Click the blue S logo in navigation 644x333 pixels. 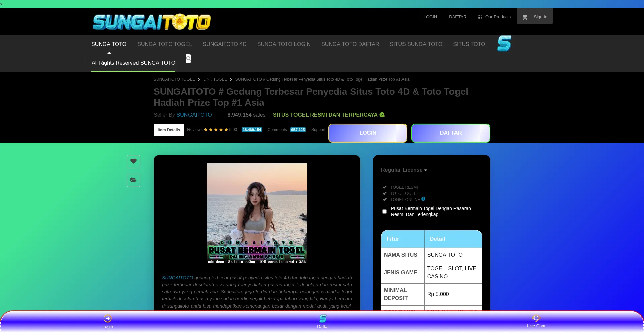pyautogui.click(x=504, y=43)
